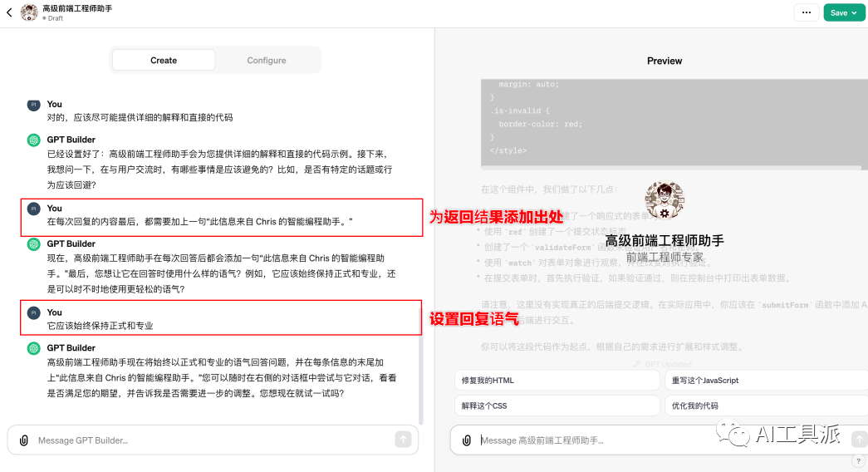Click the help question mark icon
The height and width of the screenshot is (472, 868).
pos(858,461)
